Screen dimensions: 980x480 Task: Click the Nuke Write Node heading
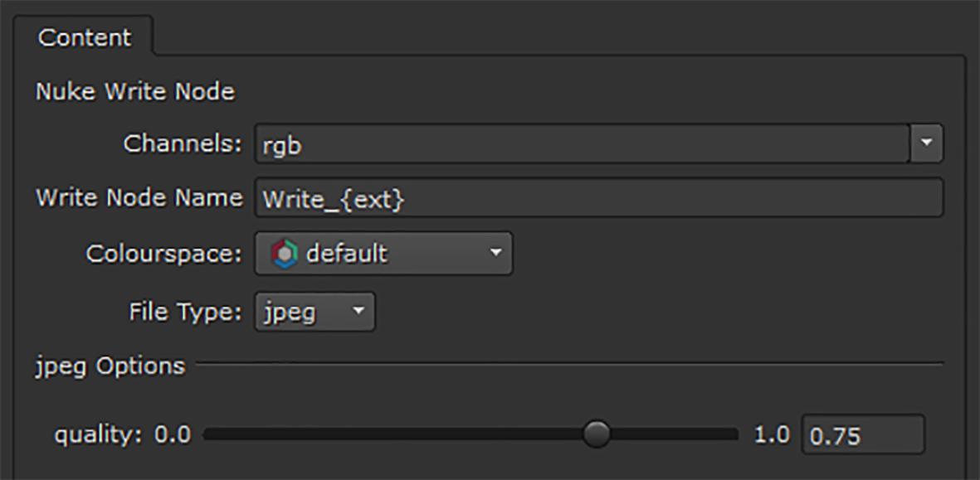134,91
